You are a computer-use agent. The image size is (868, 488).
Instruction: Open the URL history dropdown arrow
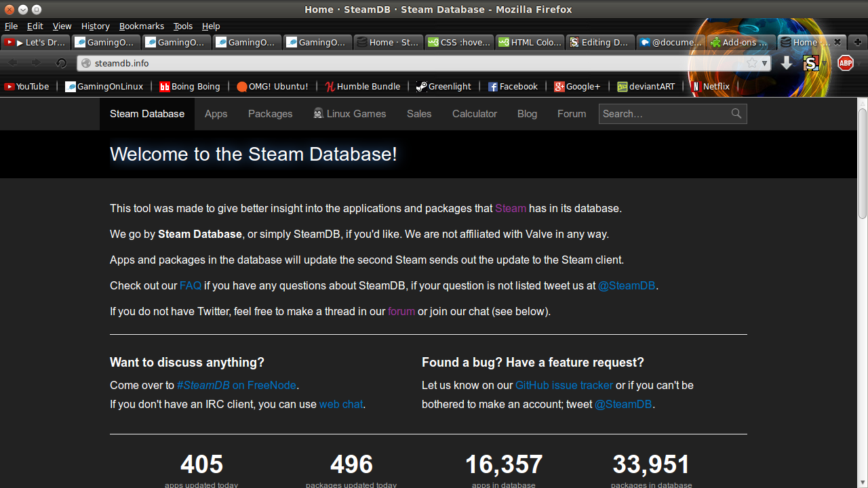[765, 63]
